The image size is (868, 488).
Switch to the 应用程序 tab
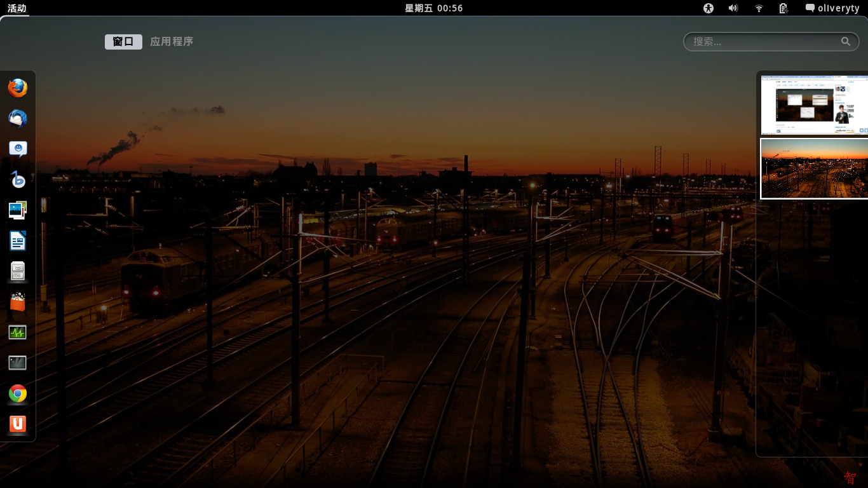coord(172,41)
